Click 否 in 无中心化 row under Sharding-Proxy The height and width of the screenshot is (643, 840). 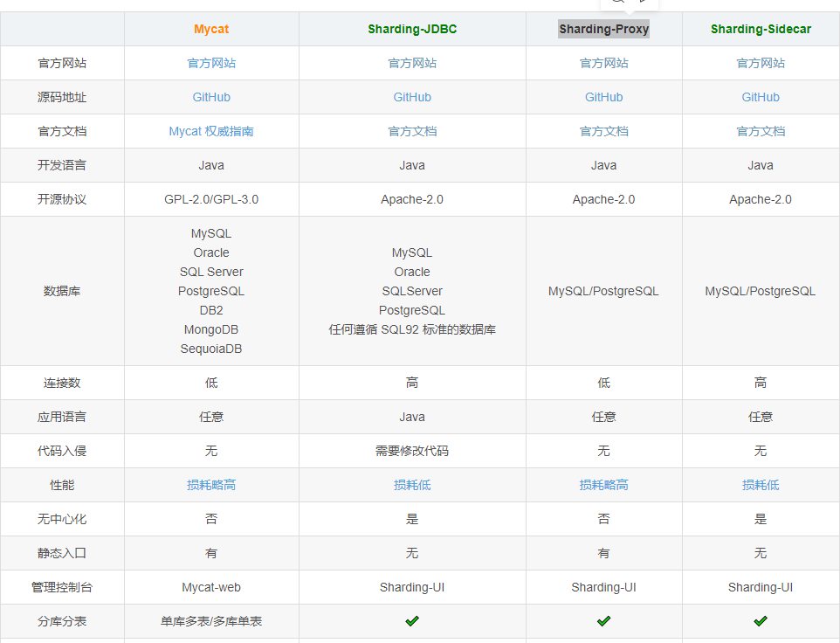click(603, 519)
